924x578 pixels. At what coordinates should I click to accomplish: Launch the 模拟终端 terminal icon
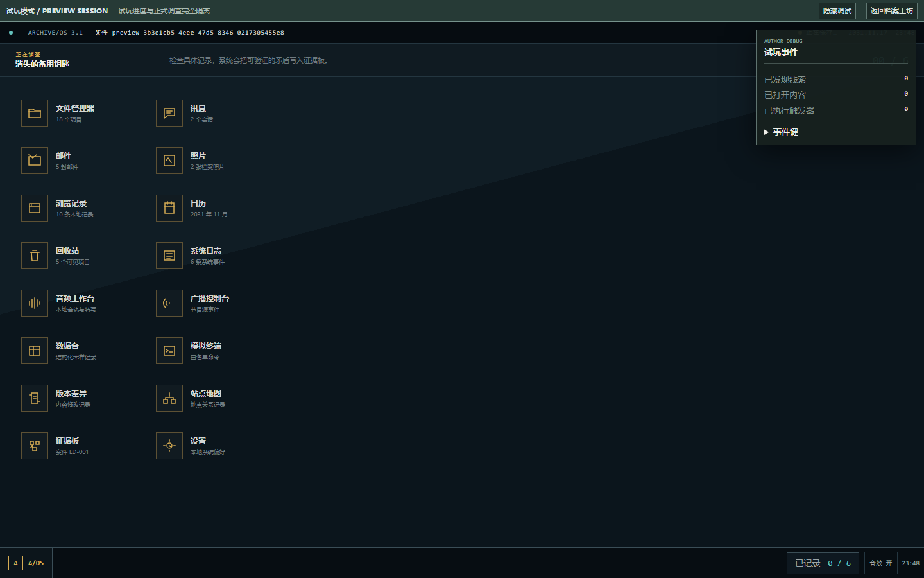pyautogui.click(x=169, y=351)
